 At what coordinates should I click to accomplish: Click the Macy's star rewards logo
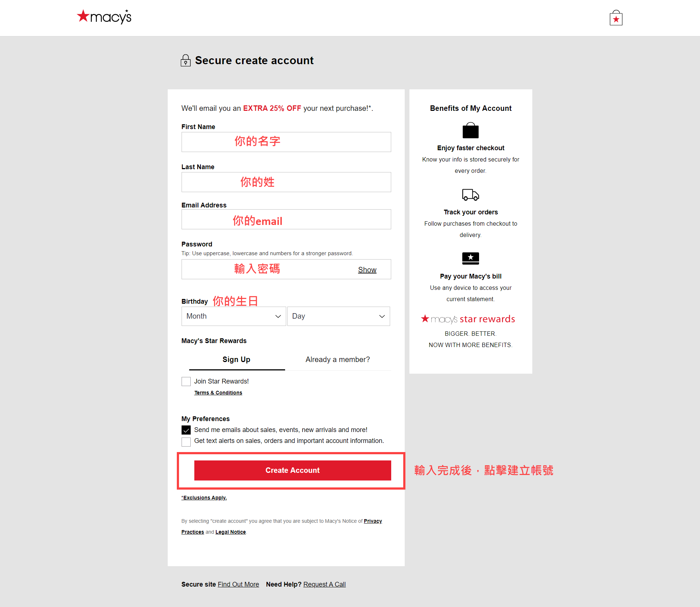[x=468, y=319]
